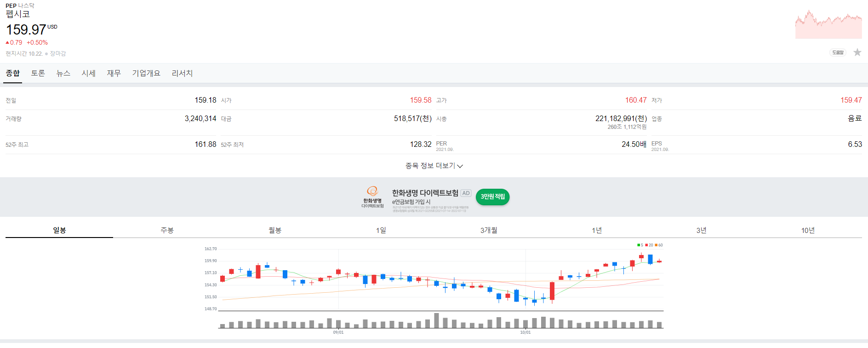Click the 162.70 axis label on chart
Screen dimensions: 868x348
pos(211,249)
